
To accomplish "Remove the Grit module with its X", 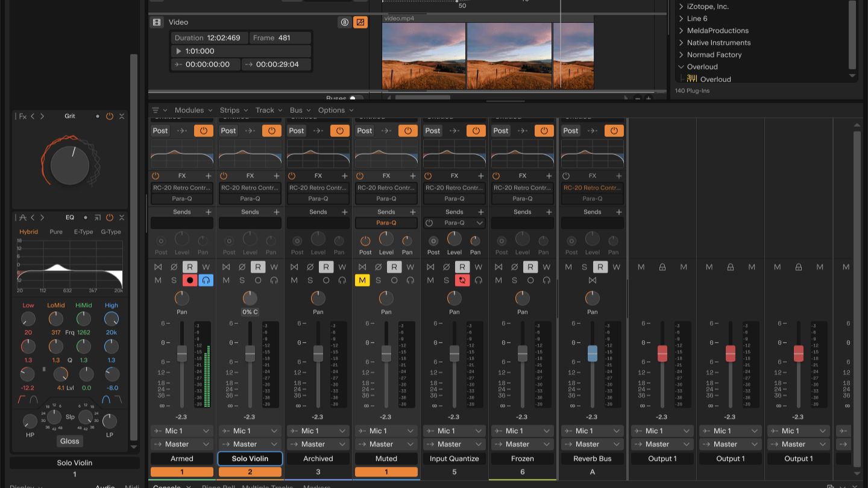I will click(122, 116).
